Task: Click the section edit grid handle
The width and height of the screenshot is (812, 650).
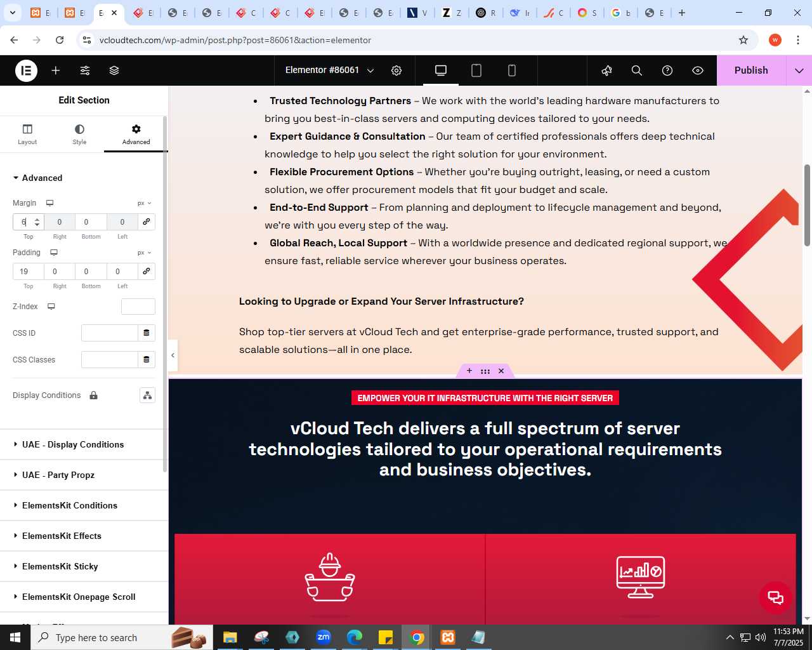Action: click(485, 371)
